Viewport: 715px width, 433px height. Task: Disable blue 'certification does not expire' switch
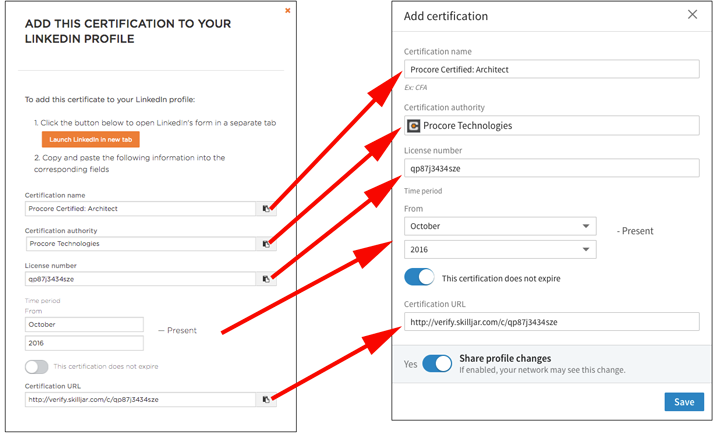(x=419, y=277)
